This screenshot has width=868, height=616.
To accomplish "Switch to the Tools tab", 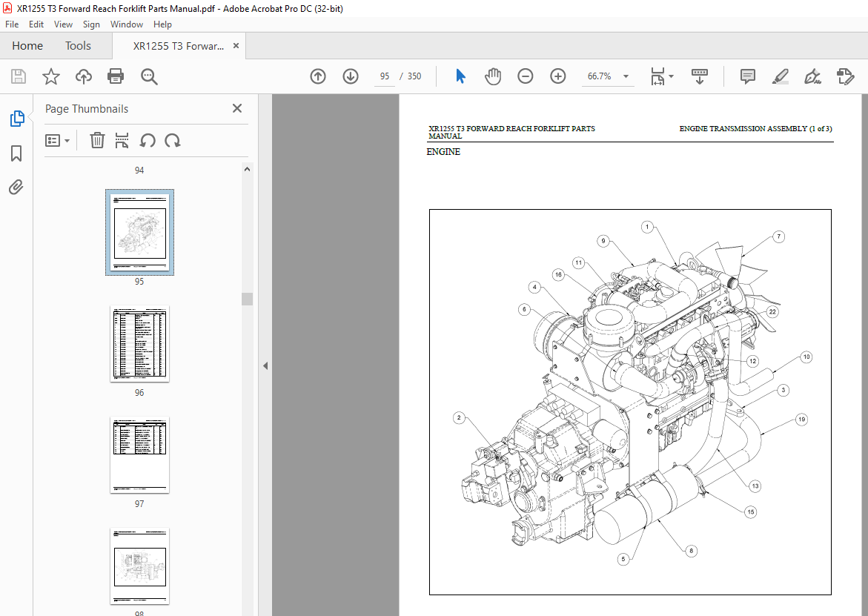I will click(x=78, y=46).
